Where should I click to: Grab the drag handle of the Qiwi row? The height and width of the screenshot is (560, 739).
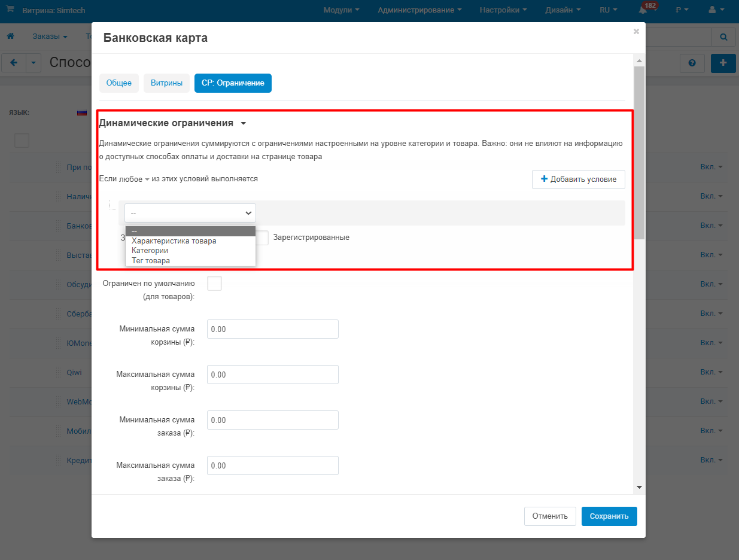click(59, 372)
